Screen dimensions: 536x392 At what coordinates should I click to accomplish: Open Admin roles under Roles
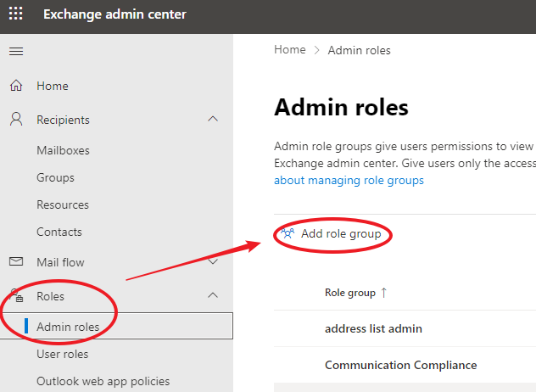[116, 326]
